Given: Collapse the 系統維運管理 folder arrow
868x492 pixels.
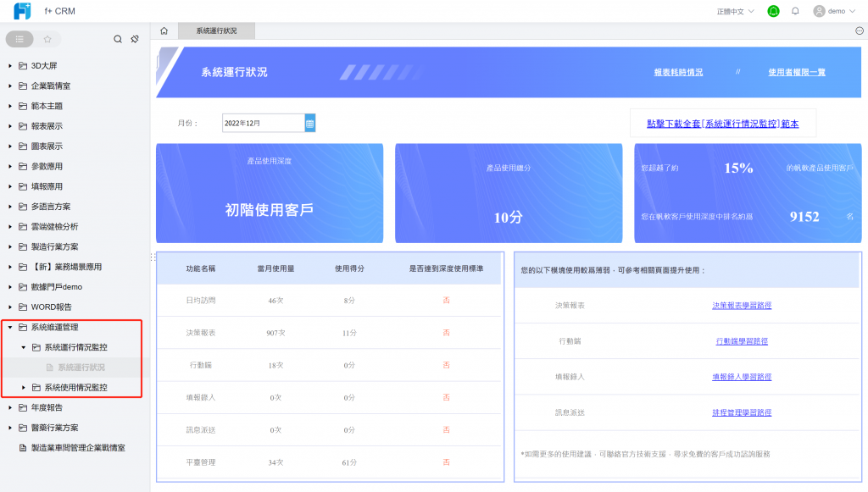Looking at the screenshot, I should 10,327.
